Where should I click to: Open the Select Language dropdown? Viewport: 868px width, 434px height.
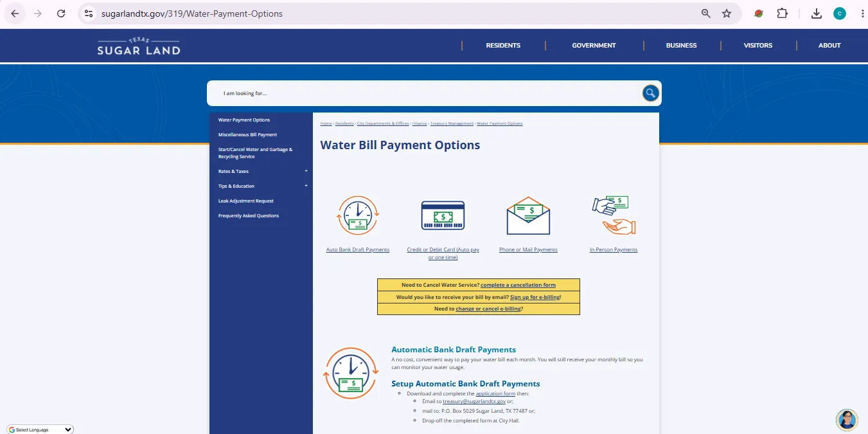(x=40, y=429)
